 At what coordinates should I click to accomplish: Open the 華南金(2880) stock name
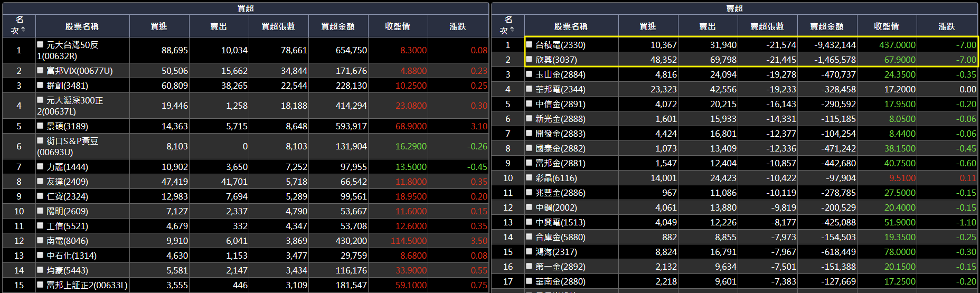point(560,281)
